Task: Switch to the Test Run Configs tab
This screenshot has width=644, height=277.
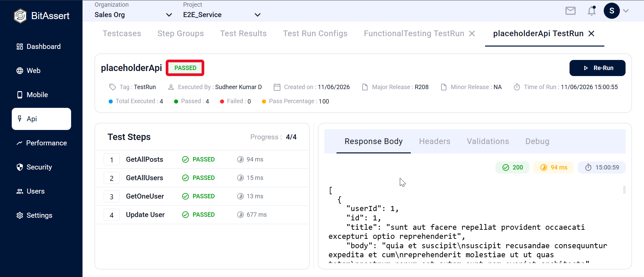Action: (x=315, y=33)
